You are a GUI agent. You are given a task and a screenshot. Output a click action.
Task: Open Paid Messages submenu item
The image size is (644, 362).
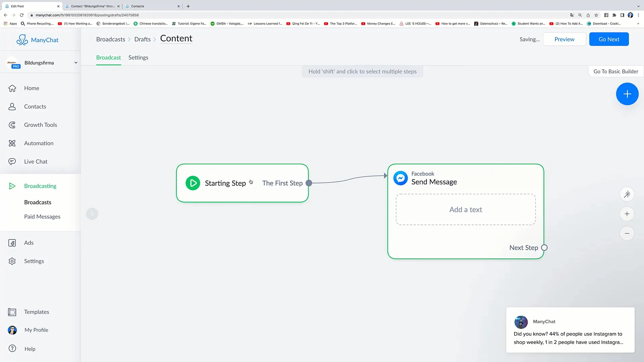point(42,217)
